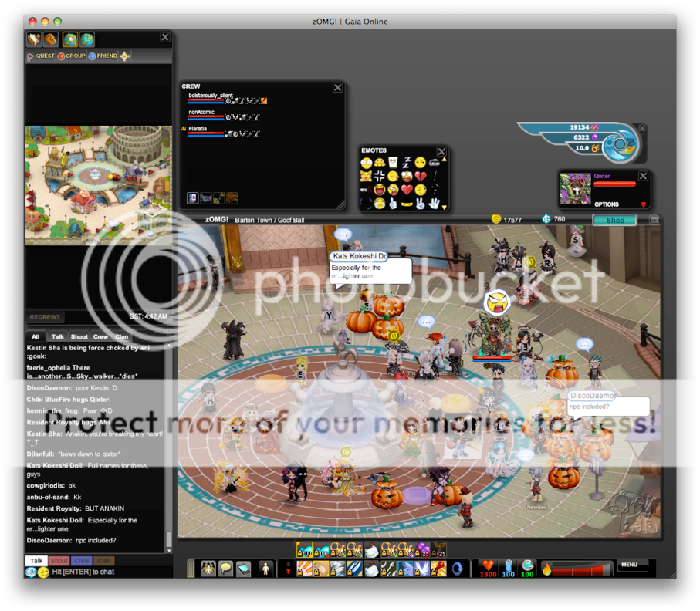Click the Barton Town minimap

click(98, 185)
